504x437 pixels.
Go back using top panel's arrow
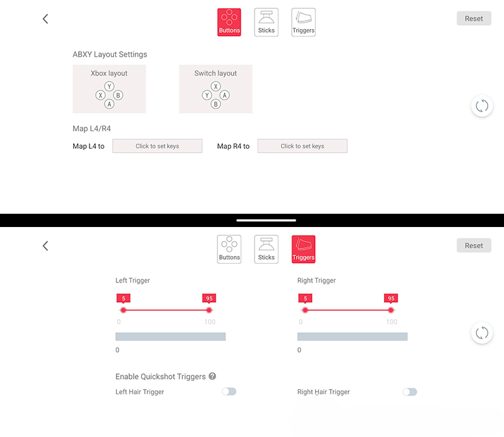45,19
